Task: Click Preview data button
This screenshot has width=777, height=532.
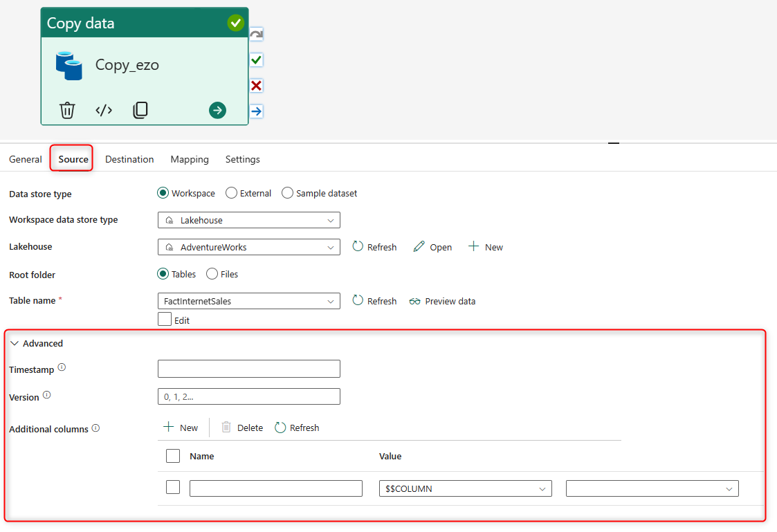Action: pos(442,301)
